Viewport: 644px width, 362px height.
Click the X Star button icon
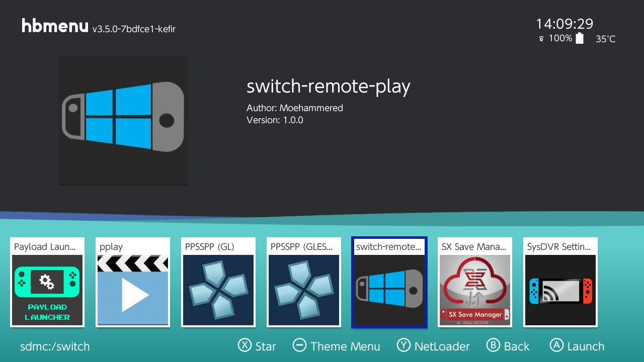pos(245,345)
